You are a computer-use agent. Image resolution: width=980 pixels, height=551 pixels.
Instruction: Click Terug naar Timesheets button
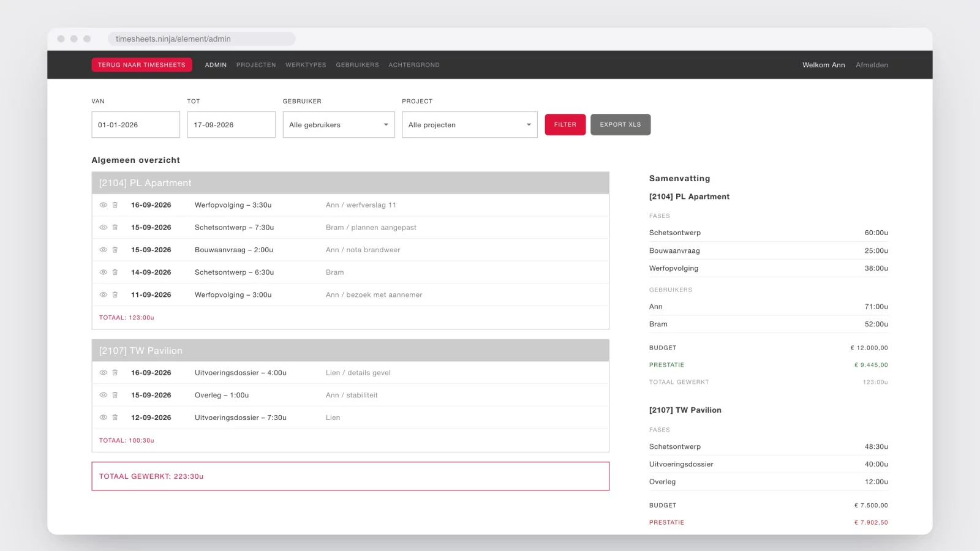141,65
